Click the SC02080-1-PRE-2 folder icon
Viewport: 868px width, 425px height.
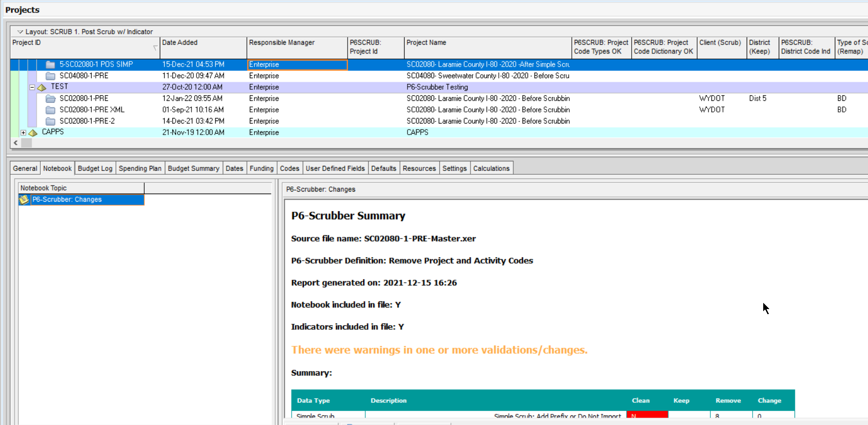[50, 122]
